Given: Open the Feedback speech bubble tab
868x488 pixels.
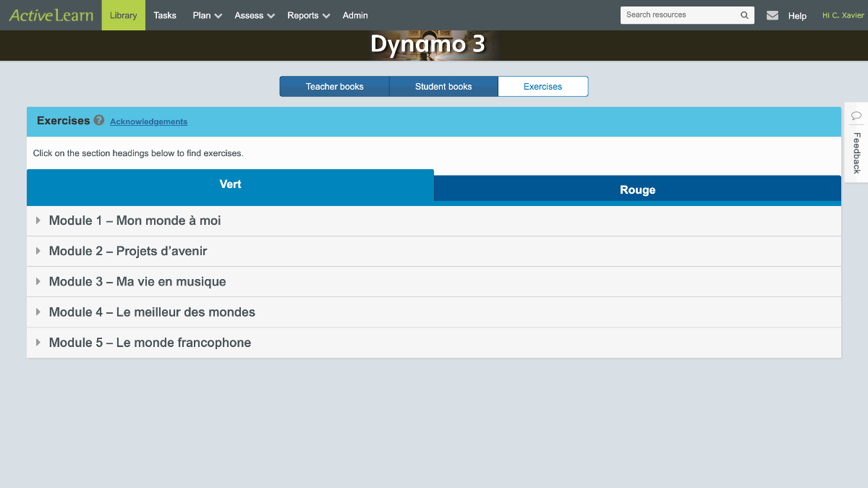Looking at the screenshot, I should (x=856, y=142).
